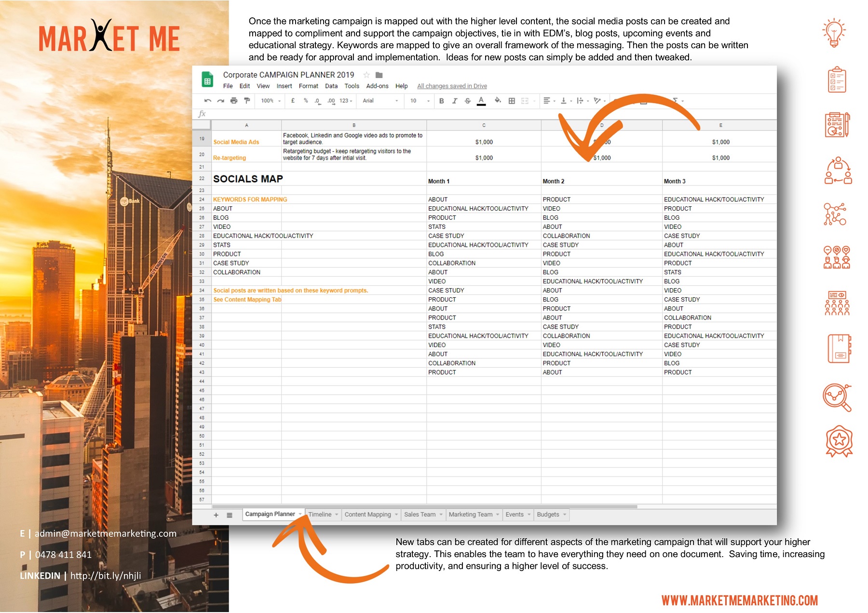Screen dimensions: 868x613
Task: Open the Budgets tab dropdown arrow
Action: click(x=565, y=515)
